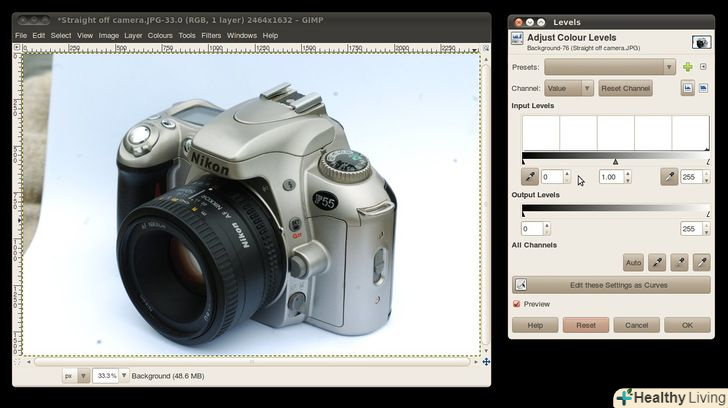Open the Colours menu

[x=160, y=35]
